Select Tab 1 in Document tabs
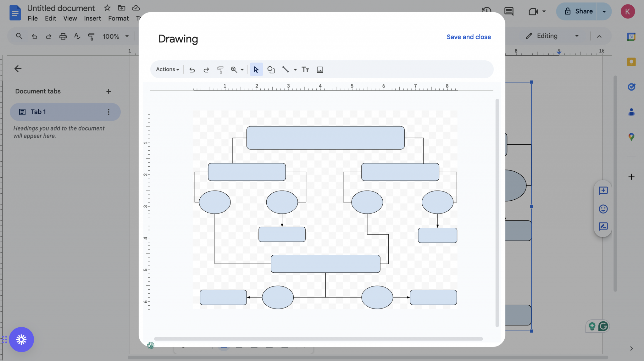 pos(38,112)
